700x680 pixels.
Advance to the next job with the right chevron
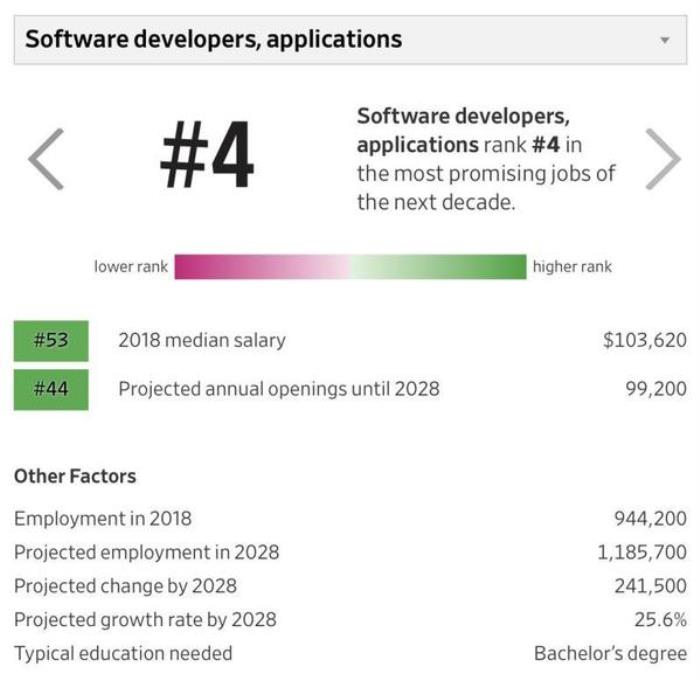coord(662,159)
